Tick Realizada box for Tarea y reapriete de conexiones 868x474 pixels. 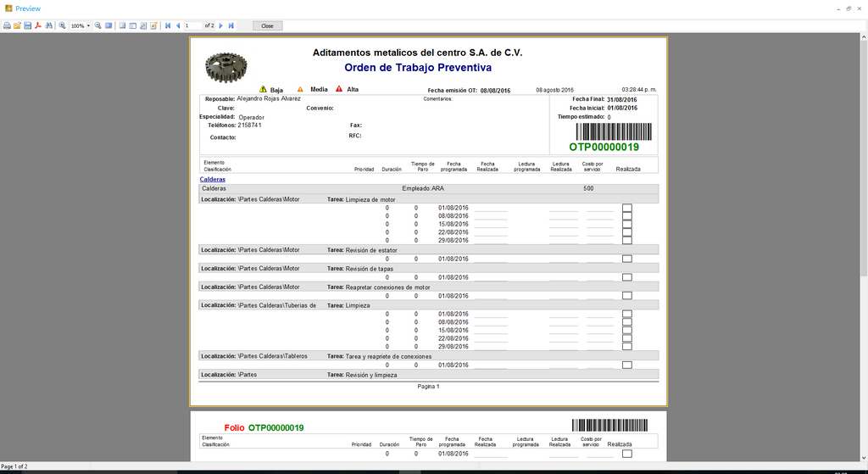click(627, 365)
